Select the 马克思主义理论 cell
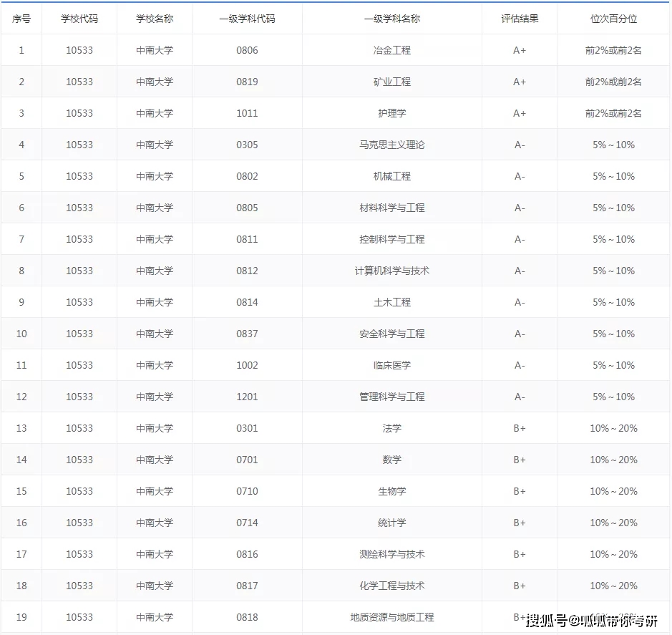Screen dimensions: 672x635 391,145
